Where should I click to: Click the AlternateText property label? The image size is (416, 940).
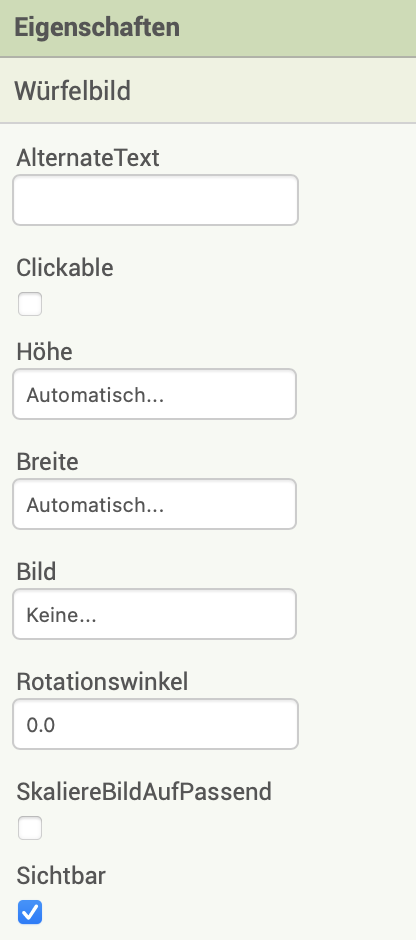(x=88, y=158)
